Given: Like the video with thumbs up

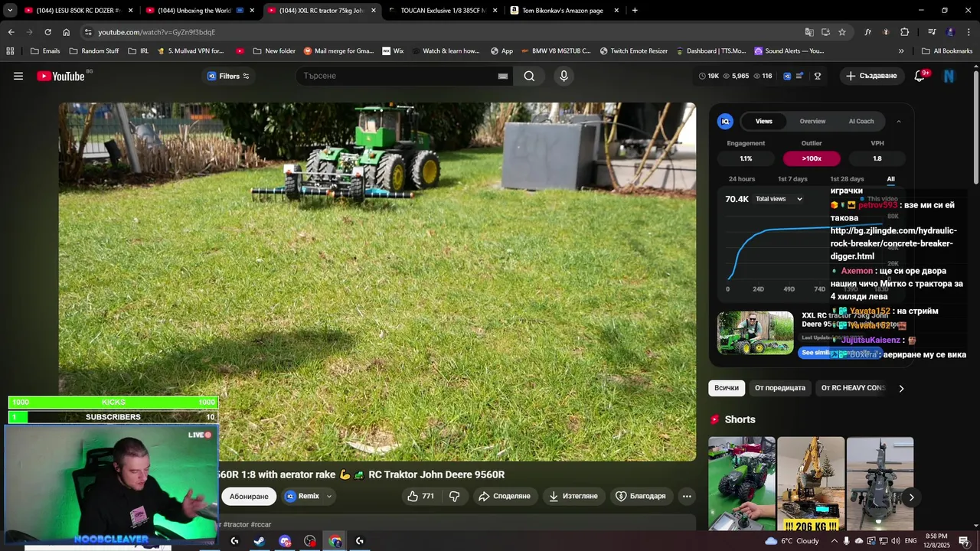Looking at the screenshot, I should pyautogui.click(x=420, y=496).
